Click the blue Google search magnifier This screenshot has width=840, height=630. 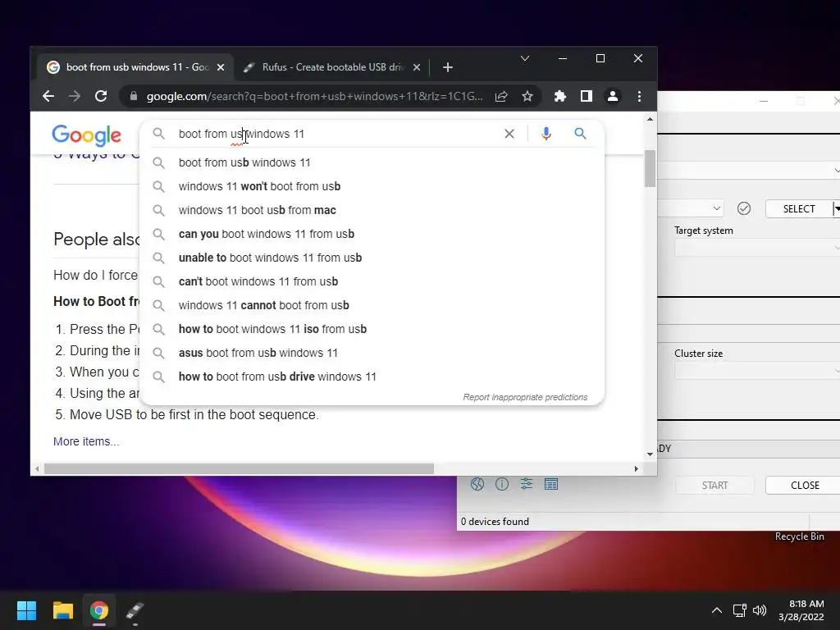tap(580, 134)
